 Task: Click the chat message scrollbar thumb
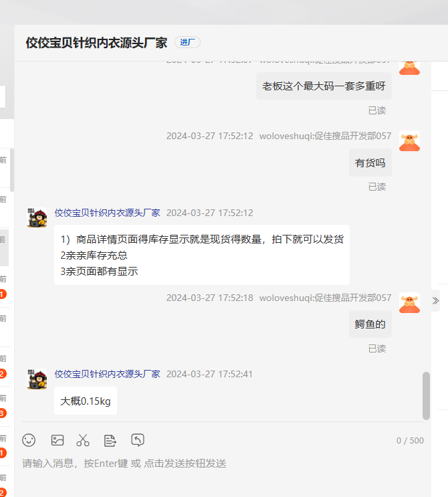[x=426, y=396]
